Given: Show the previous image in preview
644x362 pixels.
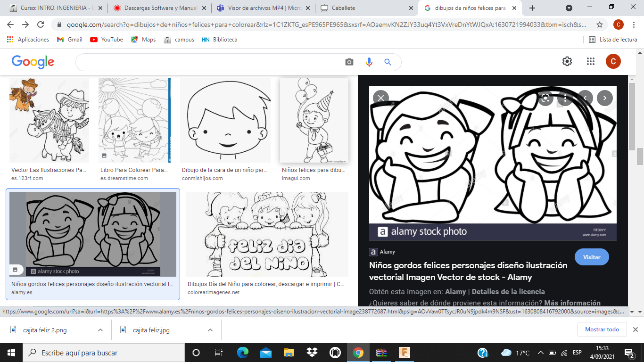Looking at the screenshot, I should click(585, 98).
